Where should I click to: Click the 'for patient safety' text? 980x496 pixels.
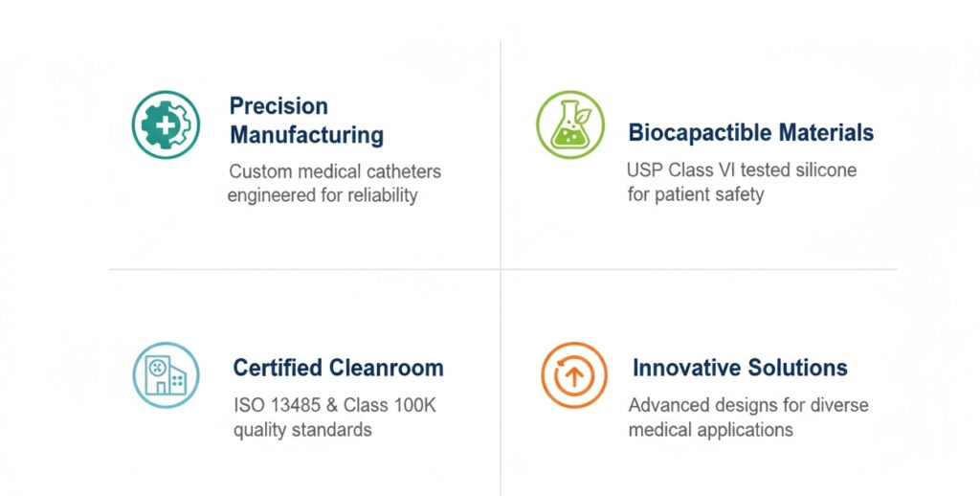click(x=695, y=194)
